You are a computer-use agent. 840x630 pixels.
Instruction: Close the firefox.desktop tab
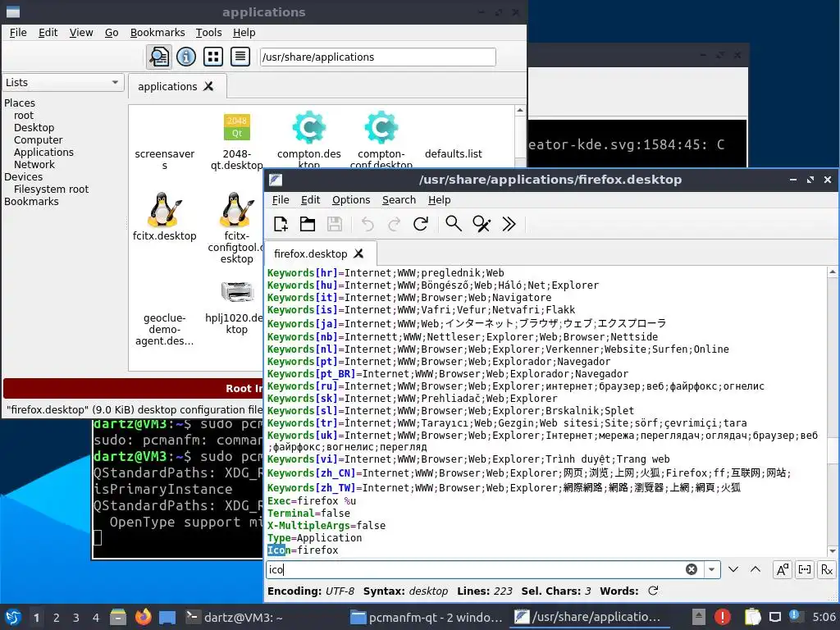359,253
